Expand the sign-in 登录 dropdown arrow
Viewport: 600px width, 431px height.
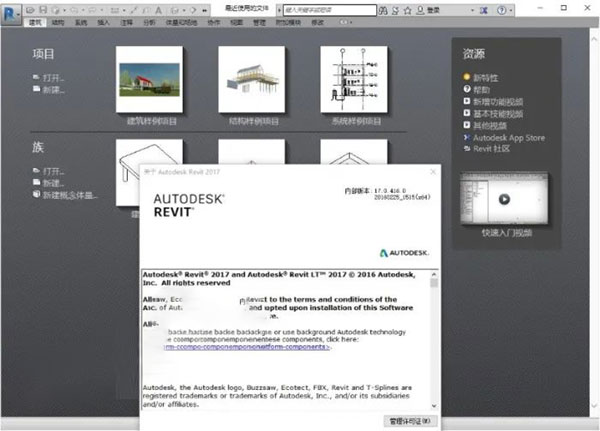point(472,10)
